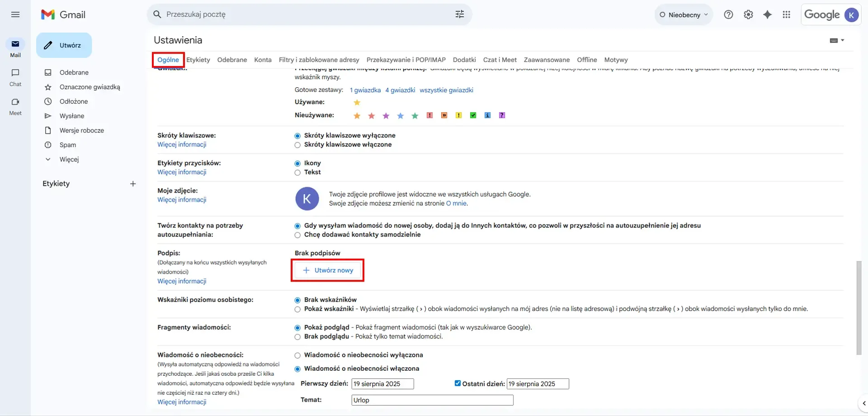Uncheck the Ostatni dzień checkbox
This screenshot has width=868, height=416.
[457, 383]
